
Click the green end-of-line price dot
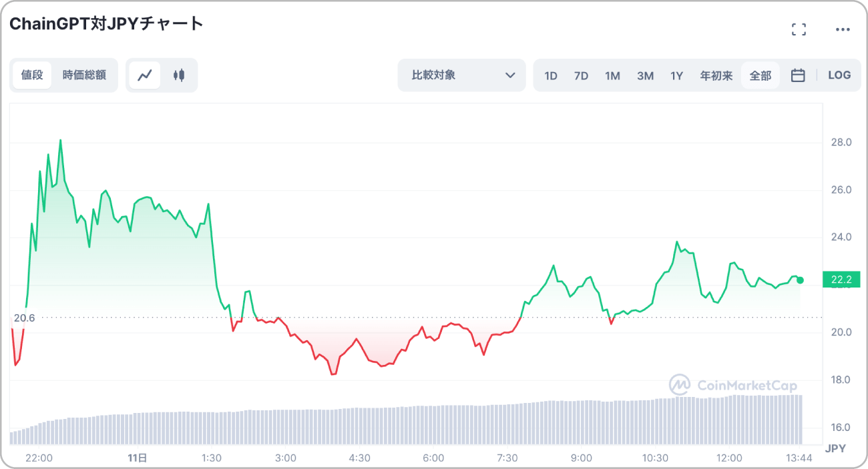[x=801, y=280]
